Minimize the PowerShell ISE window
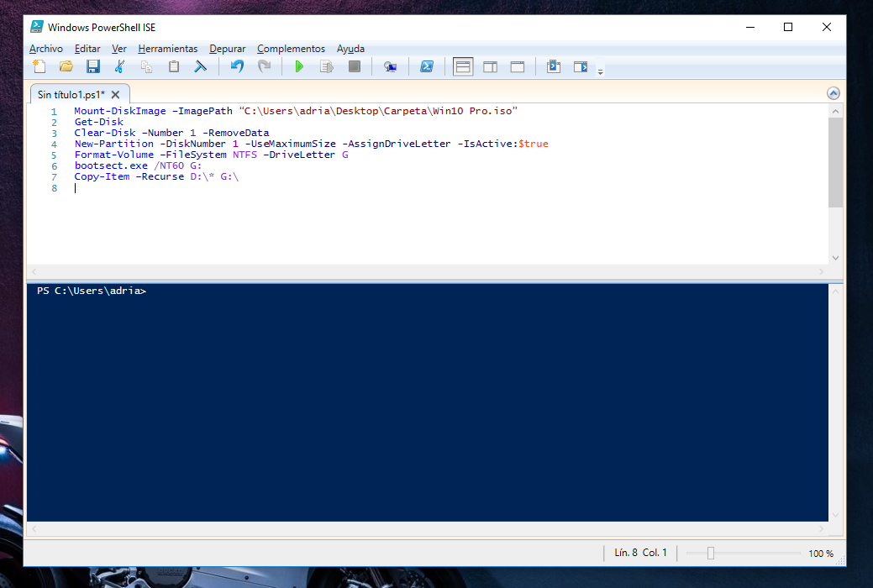Screen dimensions: 873x588 point(750,27)
